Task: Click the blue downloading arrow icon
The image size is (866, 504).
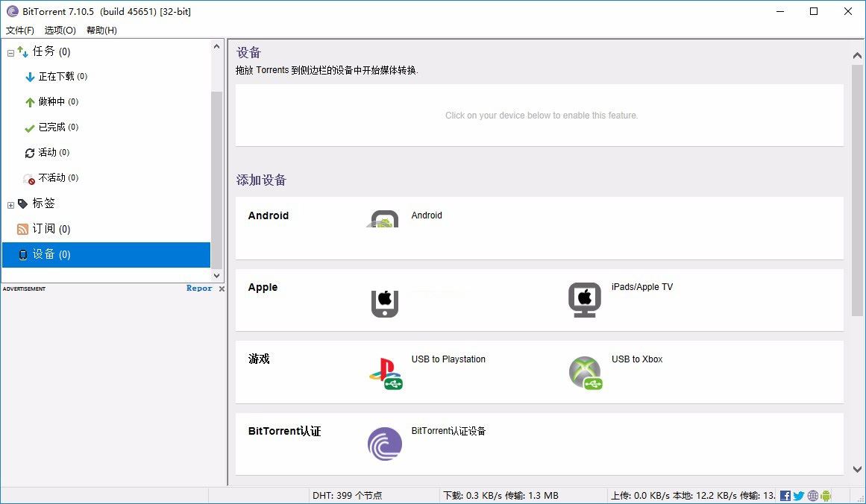Action: point(30,77)
